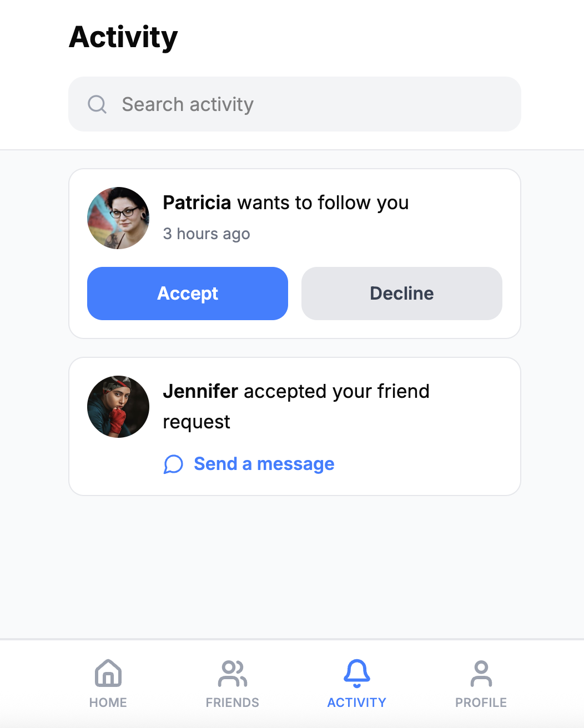Decline Patricia's follow request
584x728 pixels.
pyautogui.click(x=402, y=294)
